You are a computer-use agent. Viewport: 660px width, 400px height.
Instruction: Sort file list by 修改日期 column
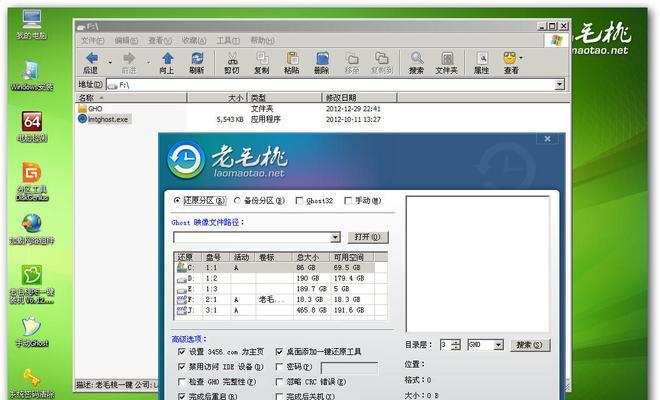359,98
